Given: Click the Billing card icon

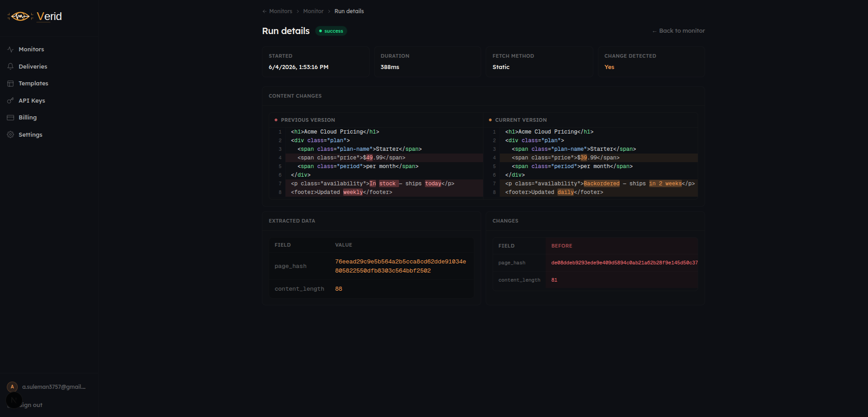Looking at the screenshot, I should pos(10,118).
